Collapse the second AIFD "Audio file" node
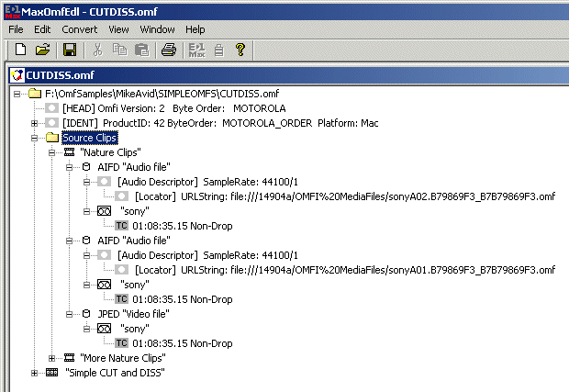Screen dimensions: 569x392 pyautogui.click(x=70, y=241)
